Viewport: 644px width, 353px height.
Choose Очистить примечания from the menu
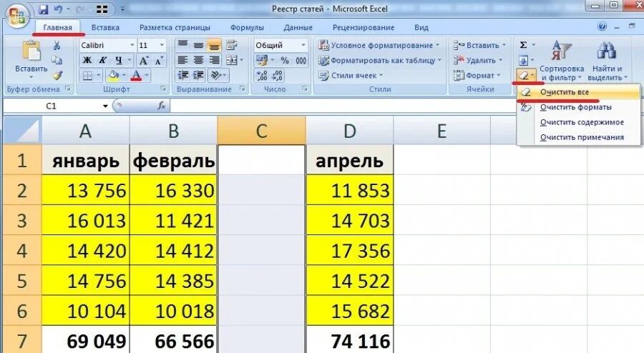pyautogui.click(x=578, y=137)
